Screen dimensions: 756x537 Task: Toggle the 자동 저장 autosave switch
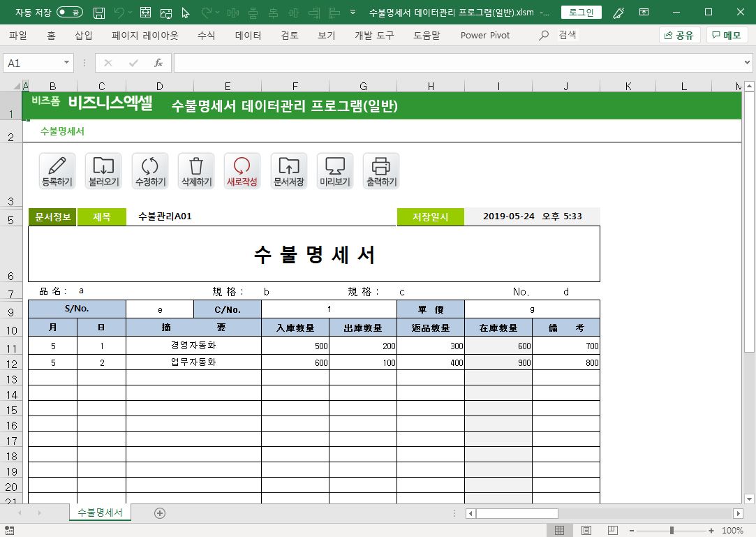(69, 13)
